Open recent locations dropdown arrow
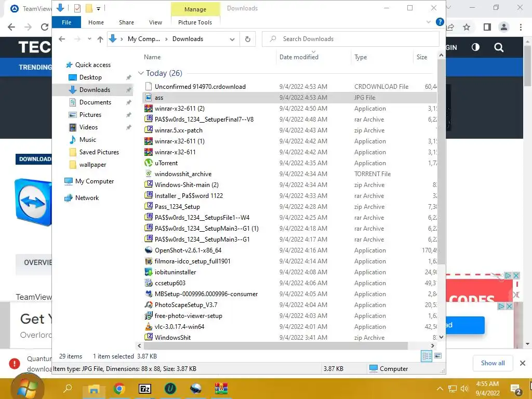 tap(89, 39)
